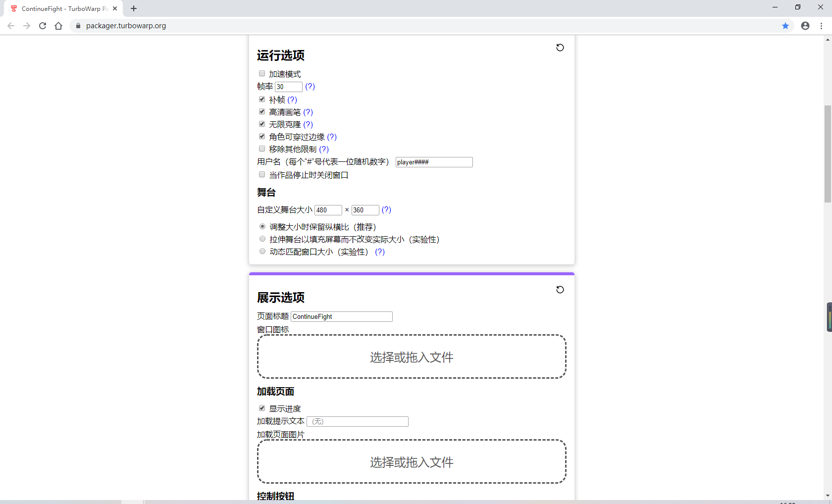Enable the 加速模式 checkbox
Viewport: 832px width, 504px height.
(262, 74)
